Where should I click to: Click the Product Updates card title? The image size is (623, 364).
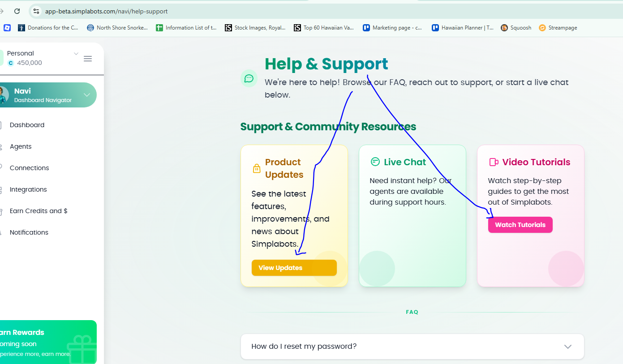pos(284,168)
